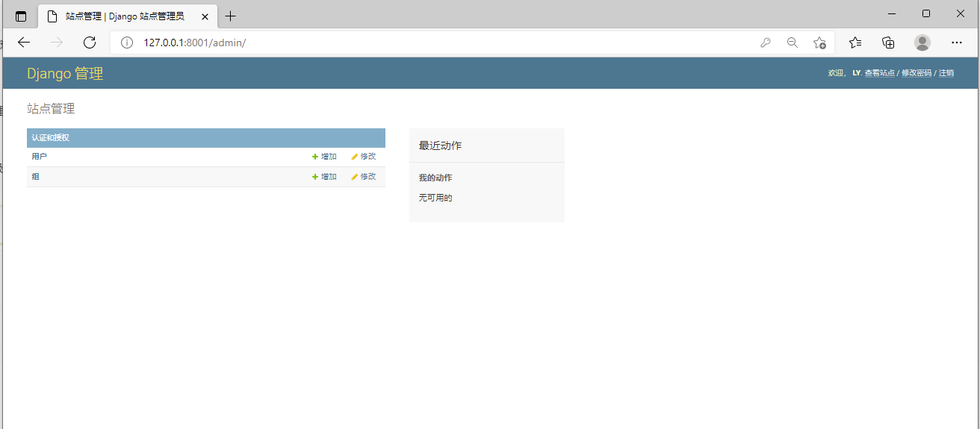Reload the page with refresh icon

click(x=90, y=43)
